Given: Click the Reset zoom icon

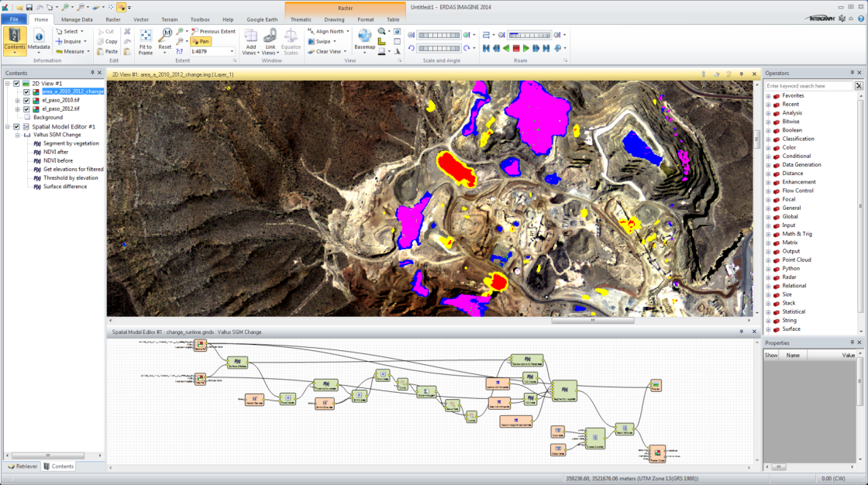Looking at the screenshot, I should 165,36.
